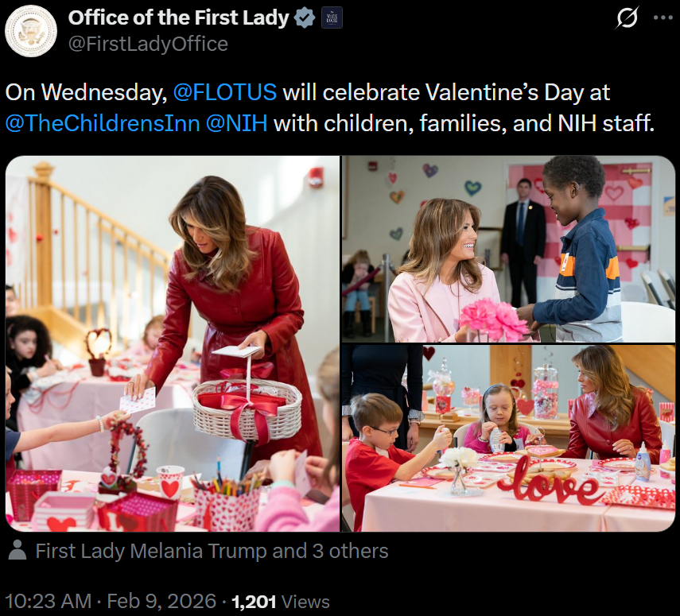Screen dimensions: 680x616
Task: Click the Grok slashed-circle icon
Action: coord(628,18)
